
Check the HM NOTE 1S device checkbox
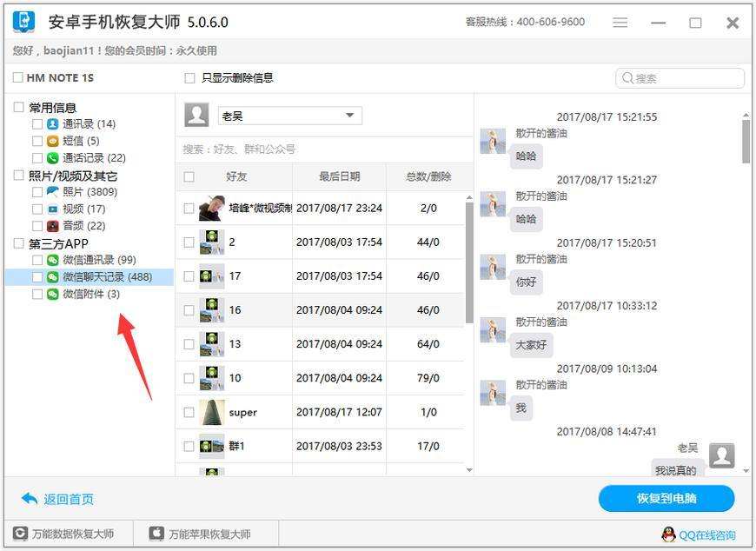point(18,77)
